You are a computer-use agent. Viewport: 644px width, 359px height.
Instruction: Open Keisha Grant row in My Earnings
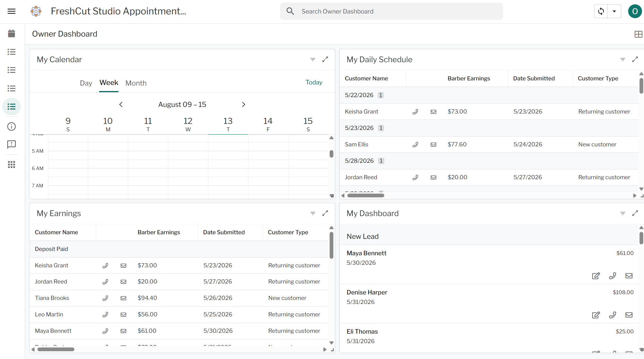tap(179, 265)
